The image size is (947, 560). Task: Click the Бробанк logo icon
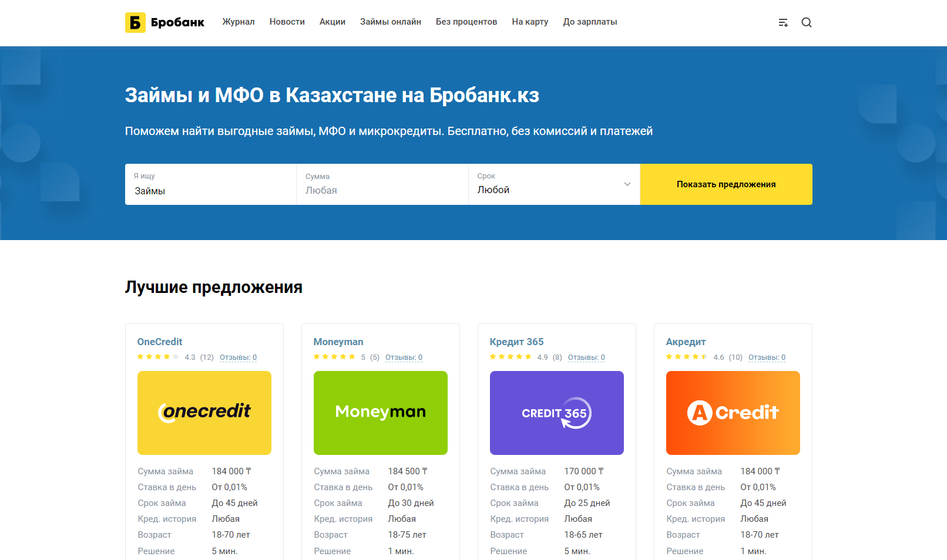point(135,22)
